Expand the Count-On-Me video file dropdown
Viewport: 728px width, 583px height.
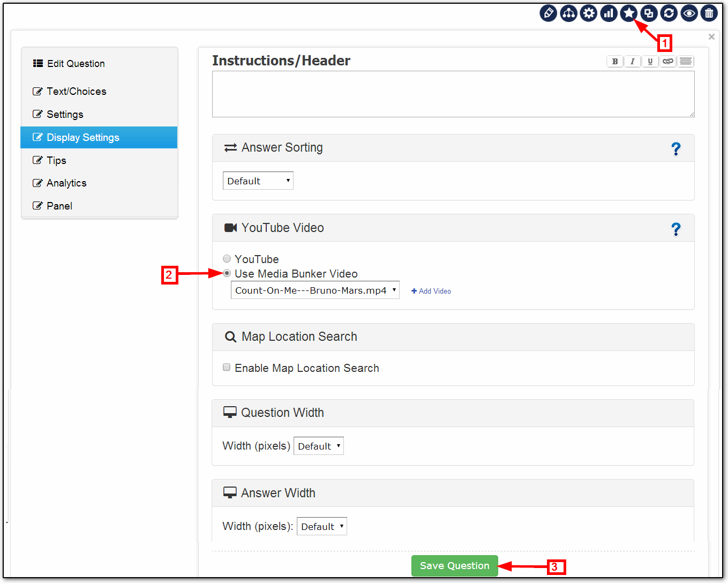click(x=315, y=290)
